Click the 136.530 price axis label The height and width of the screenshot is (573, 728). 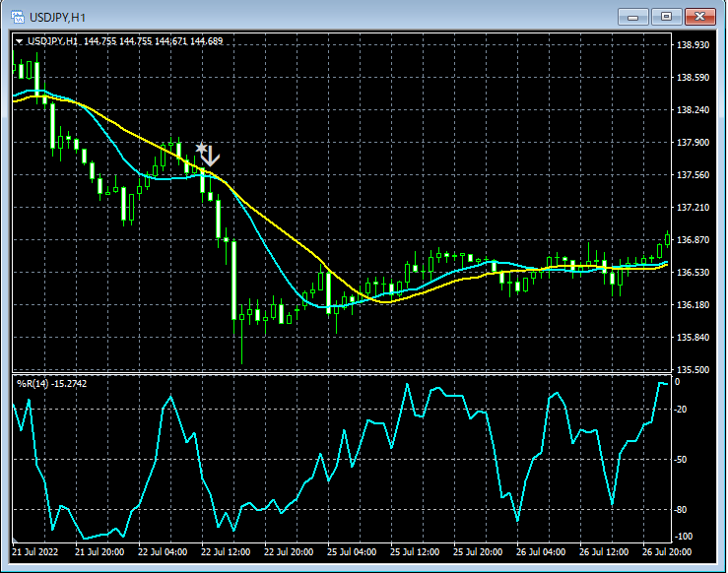tap(693, 273)
